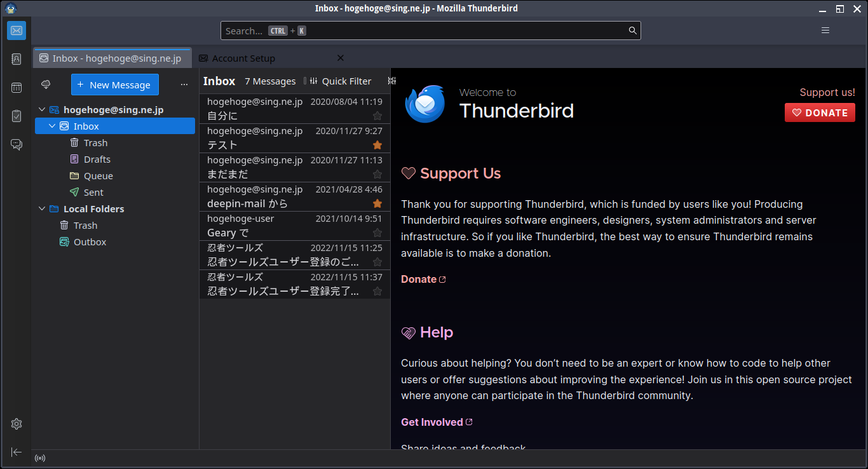The width and height of the screenshot is (868, 469).
Task: Select the Inbox folder
Action: pyautogui.click(x=115, y=126)
